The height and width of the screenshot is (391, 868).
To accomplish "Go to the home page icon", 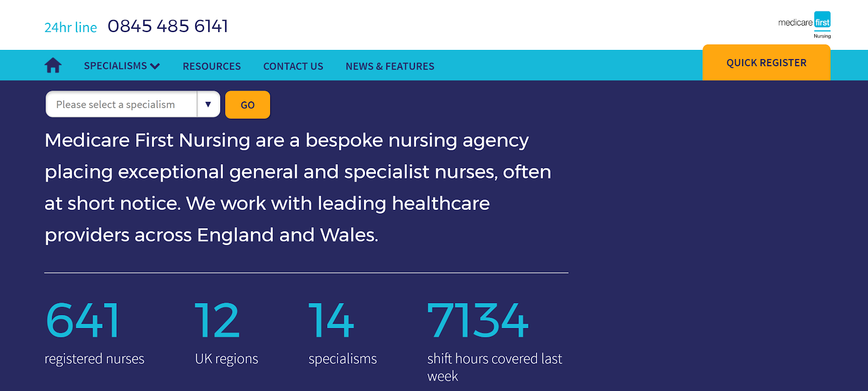I will point(53,66).
